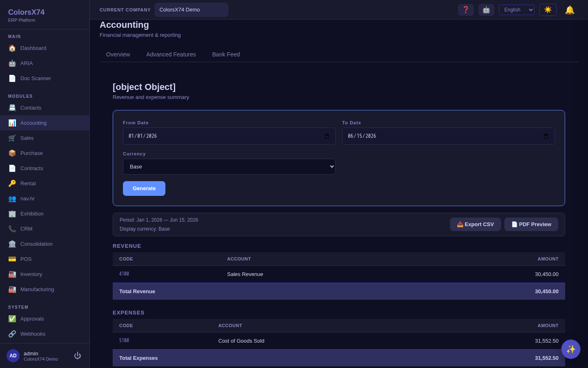Click the Manufacturing factory icon
This screenshot has width=588, height=368.
(12, 289)
